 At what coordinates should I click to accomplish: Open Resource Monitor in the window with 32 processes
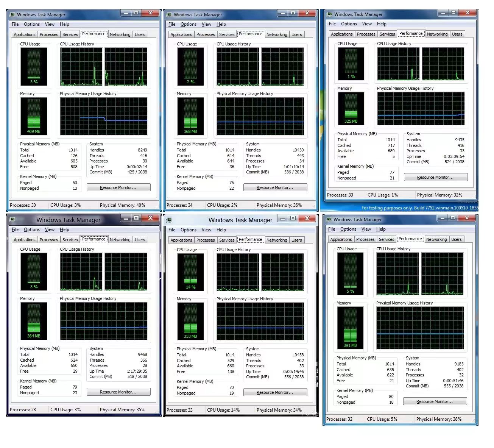point(435,401)
